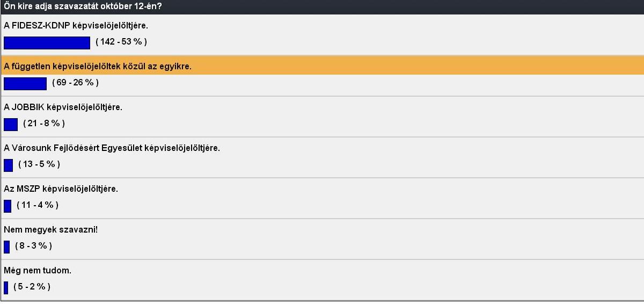Click the JOBBIK result bar

coord(11,125)
